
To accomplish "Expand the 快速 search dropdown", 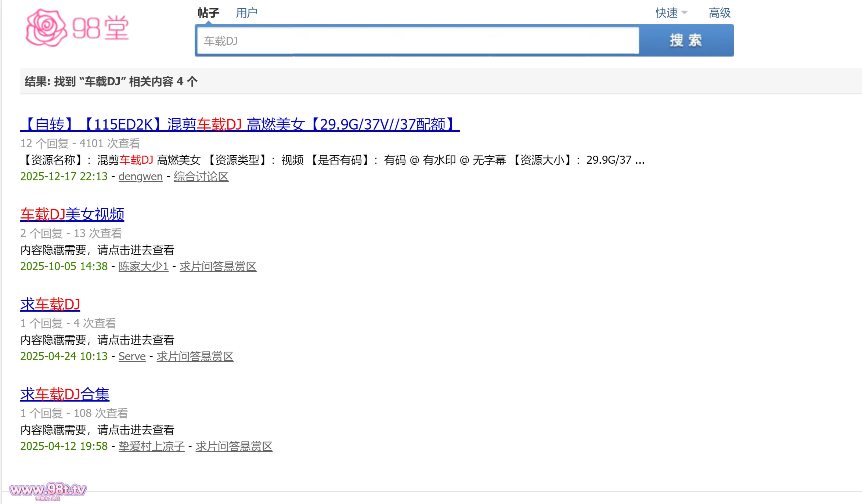I will 671,13.
